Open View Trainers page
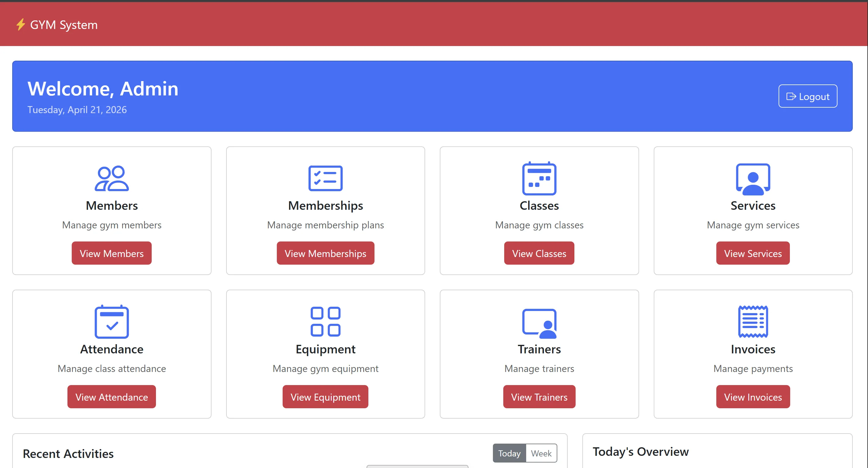 click(x=539, y=397)
